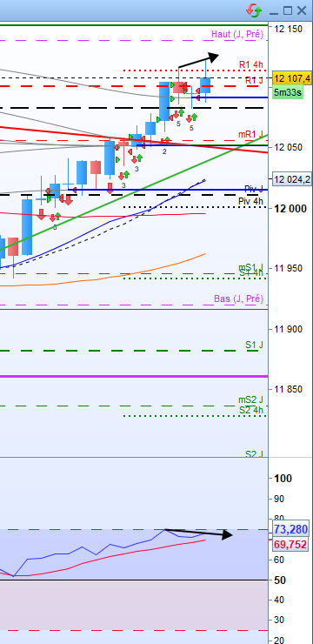Click the bold 12 000 price axis value

pyautogui.click(x=290, y=209)
